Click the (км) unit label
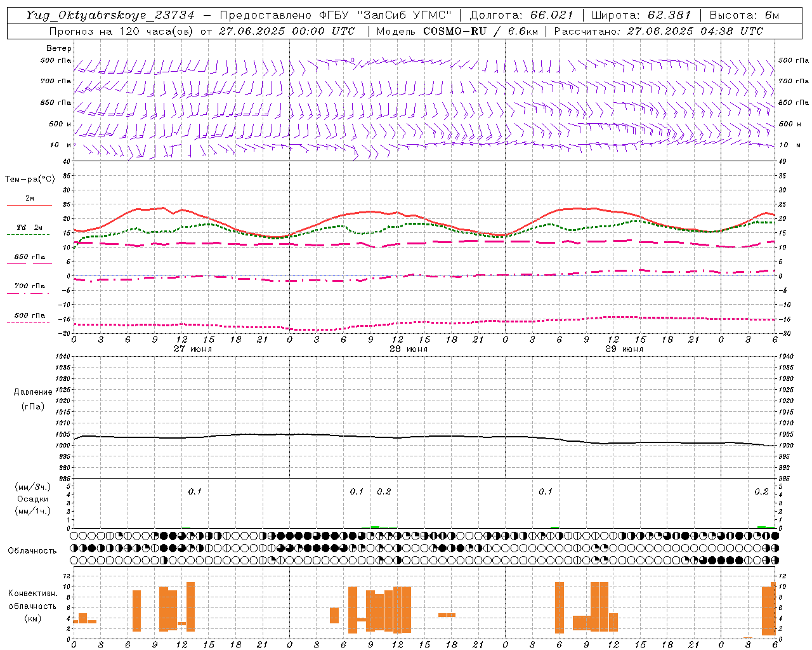The image size is (812, 650). [33, 618]
